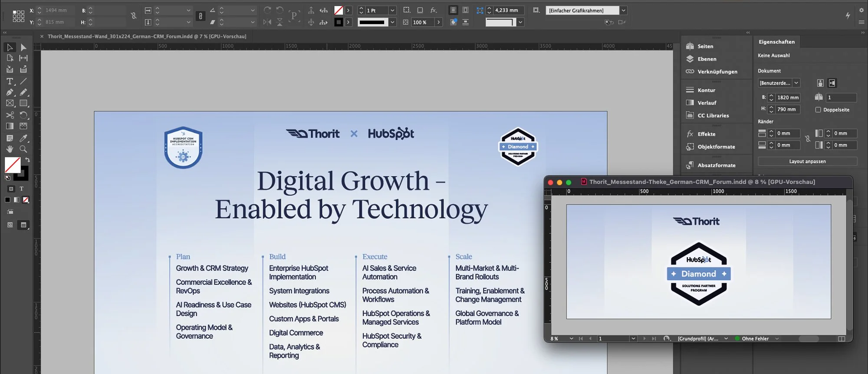This screenshot has width=868, height=374.
Task: Click the large fill color swatch in toolbar
Action: click(x=12, y=165)
